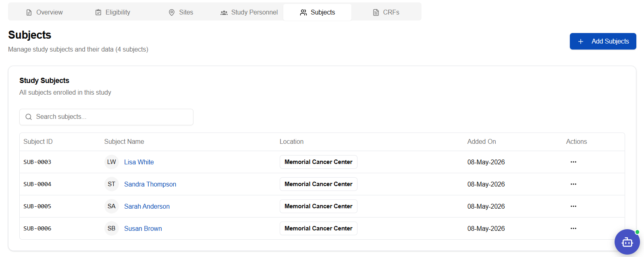Click the clipboard-check icon on Eligibility tab
Screen dimensions: 644x257
(98, 12)
